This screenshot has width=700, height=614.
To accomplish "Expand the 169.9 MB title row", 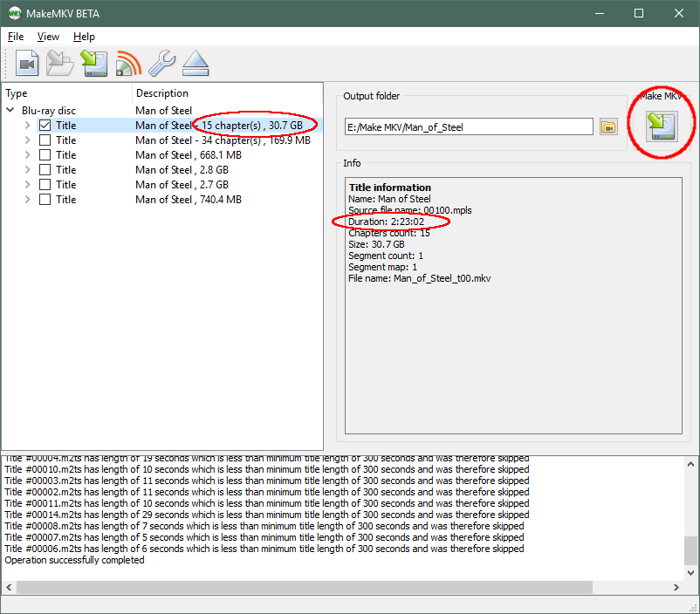I will (27, 140).
